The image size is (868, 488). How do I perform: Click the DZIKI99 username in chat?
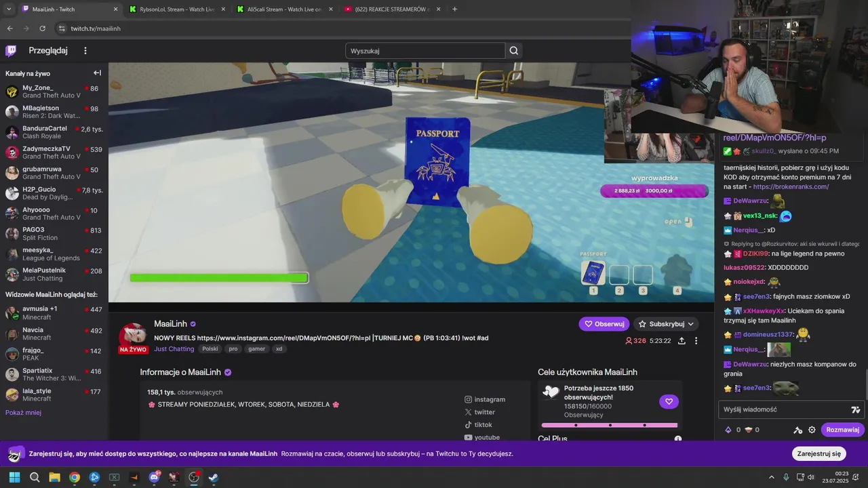point(755,253)
